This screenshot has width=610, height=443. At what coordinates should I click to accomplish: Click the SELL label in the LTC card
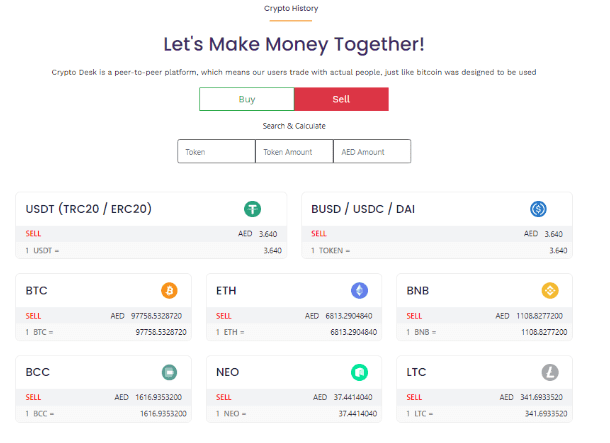tap(414, 397)
